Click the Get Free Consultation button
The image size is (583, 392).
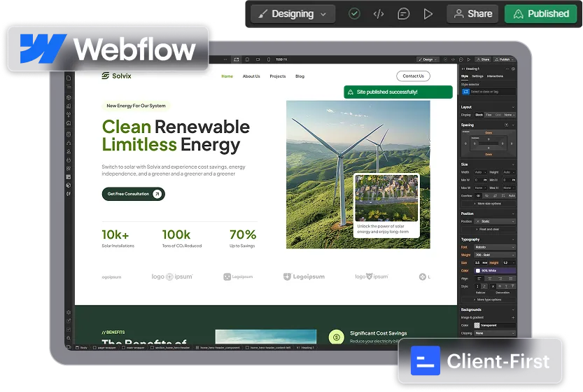[133, 194]
